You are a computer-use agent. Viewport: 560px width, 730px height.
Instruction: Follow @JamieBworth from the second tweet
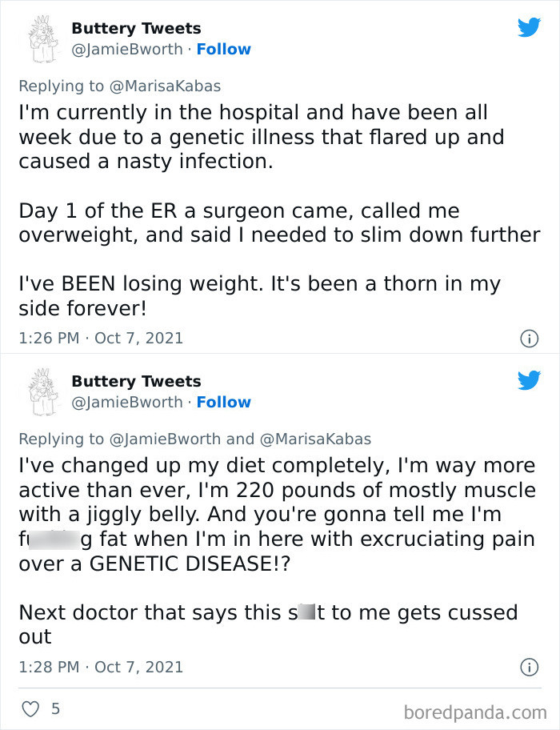(223, 403)
